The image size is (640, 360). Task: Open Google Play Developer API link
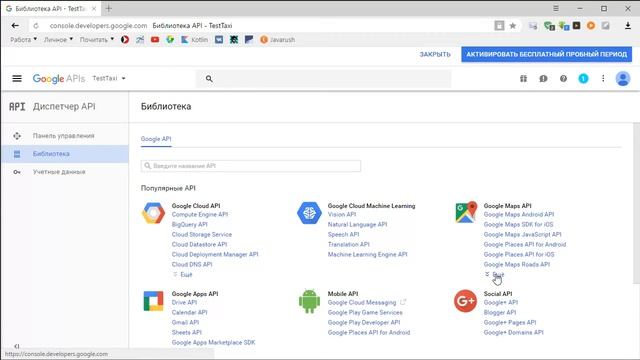[364, 322]
